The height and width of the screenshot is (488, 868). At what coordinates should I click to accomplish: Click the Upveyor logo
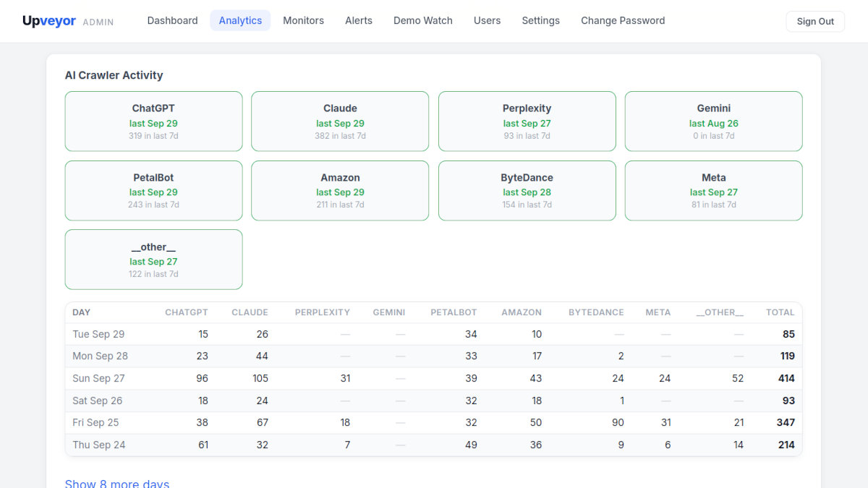coord(49,21)
